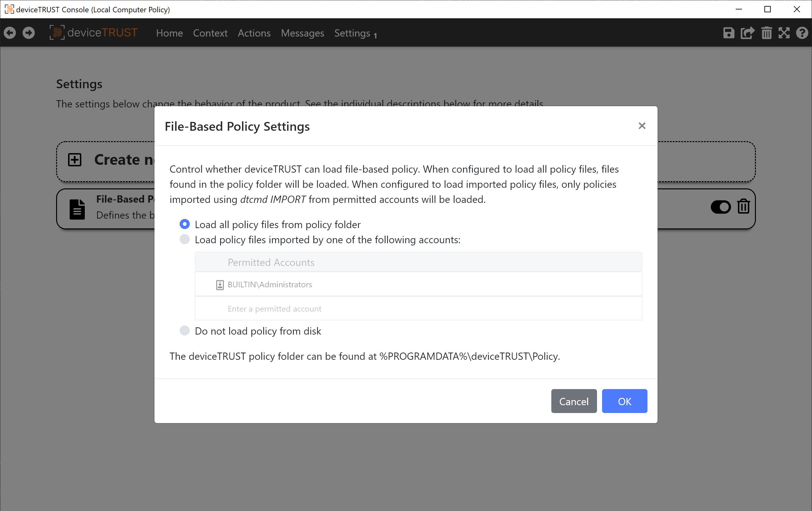812x511 pixels.
Task: Click the delete policy trash icon in toolbar
Action: click(766, 33)
